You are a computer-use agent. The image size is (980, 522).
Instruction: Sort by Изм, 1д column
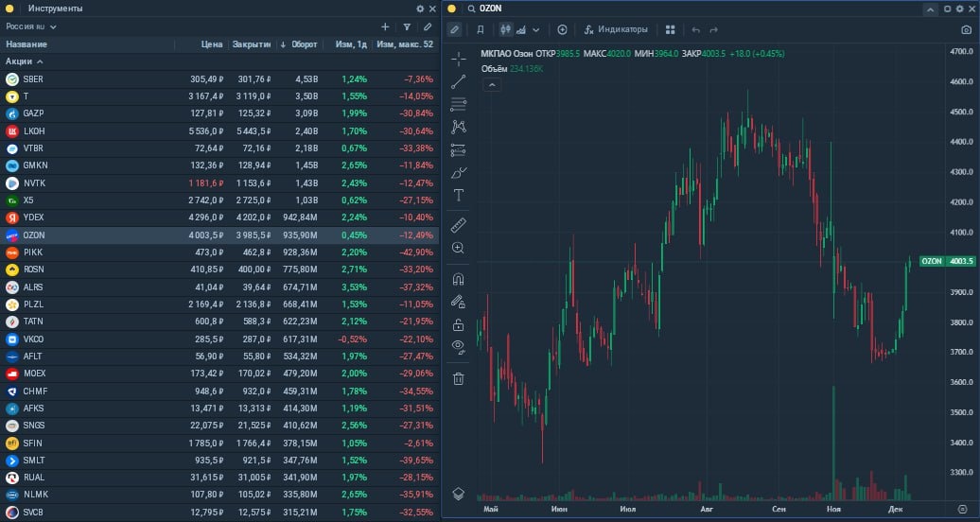click(351, 44)
